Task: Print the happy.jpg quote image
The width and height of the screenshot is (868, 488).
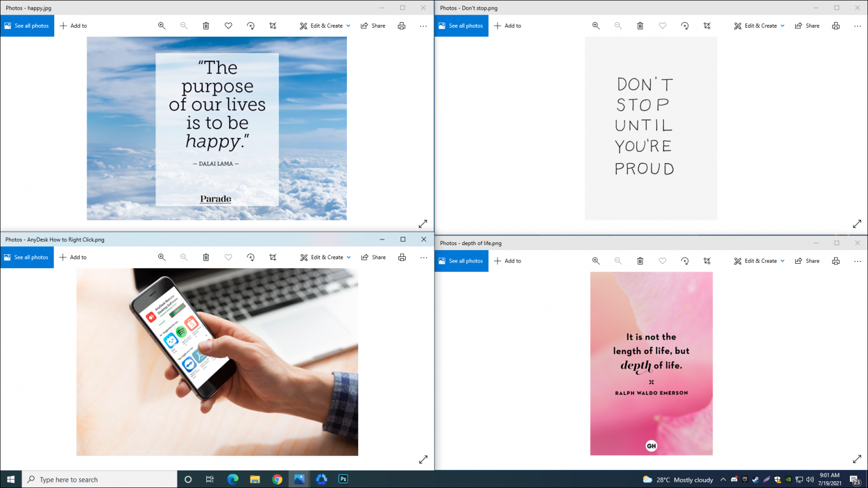Action: tap(401, 25)
